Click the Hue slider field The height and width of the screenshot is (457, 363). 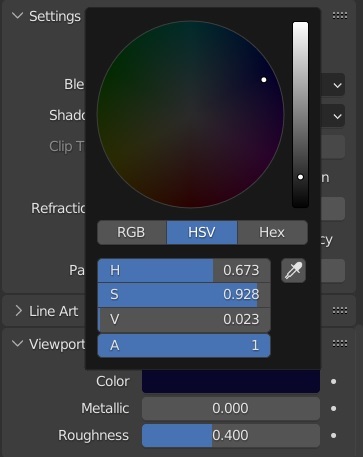coord(184,270)
